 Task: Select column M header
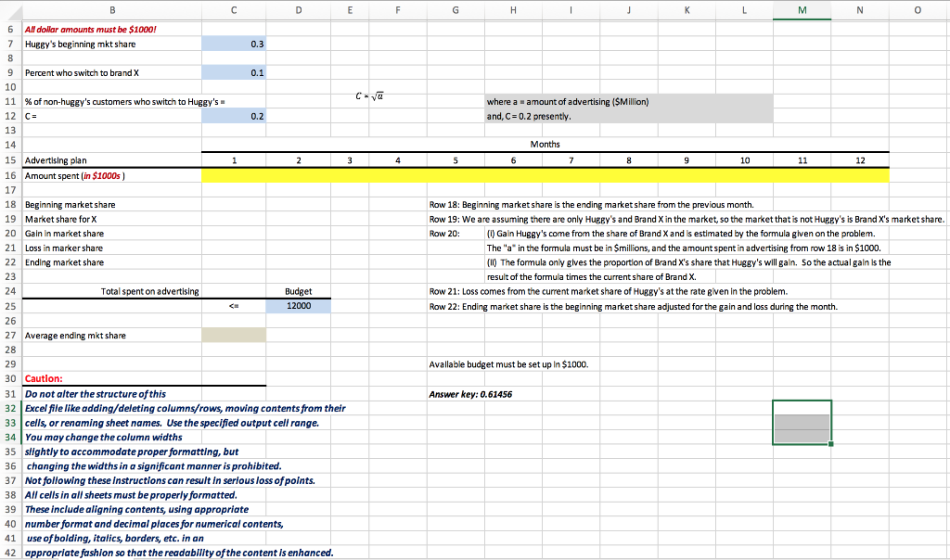[x=802, y=10]
